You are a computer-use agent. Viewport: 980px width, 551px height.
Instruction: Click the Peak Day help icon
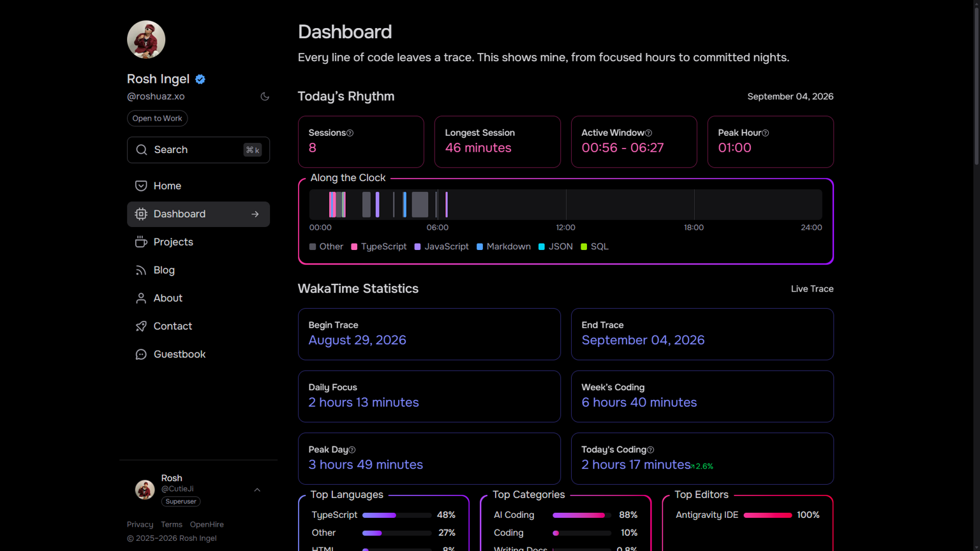352,450
